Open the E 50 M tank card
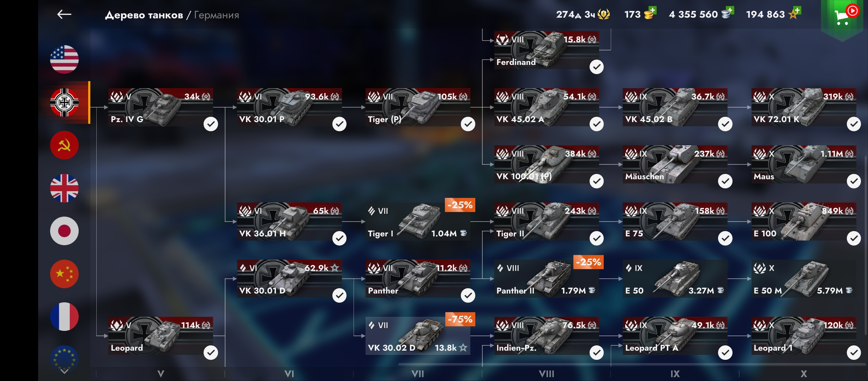 803,279
